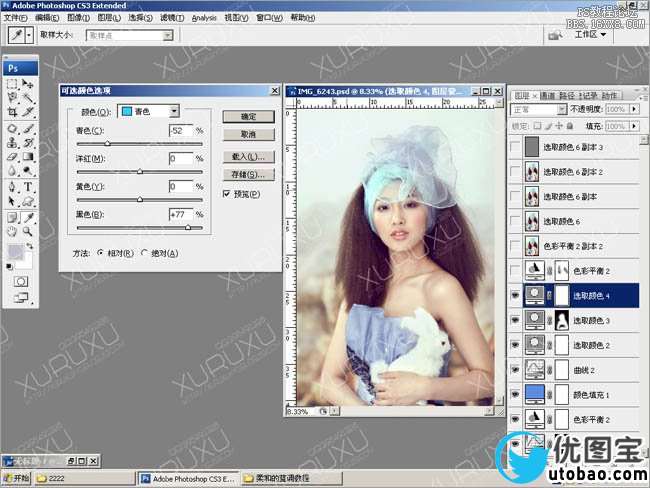
Task: Select the Path Selection tool
Action: pyautogui.click(x=12, y=201)
